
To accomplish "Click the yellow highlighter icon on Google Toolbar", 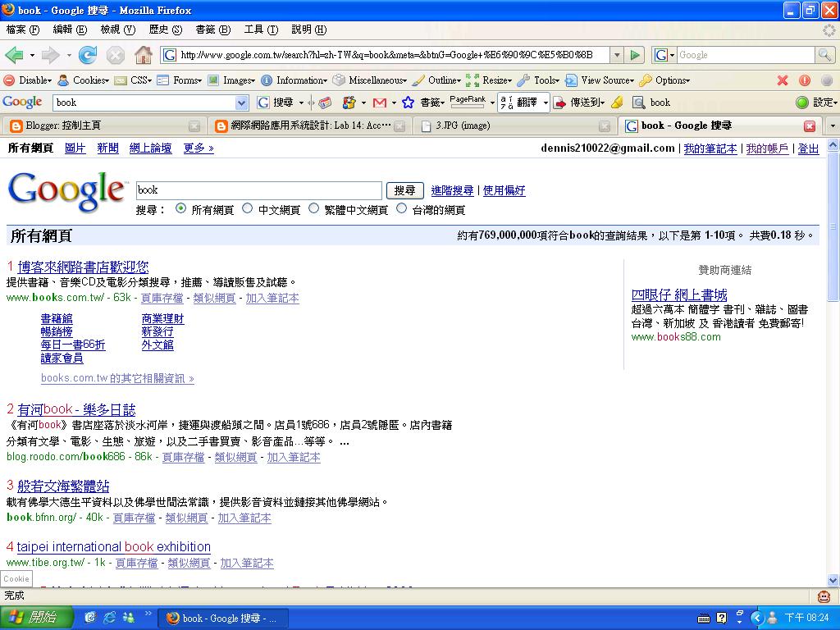I will click(617, 103).
